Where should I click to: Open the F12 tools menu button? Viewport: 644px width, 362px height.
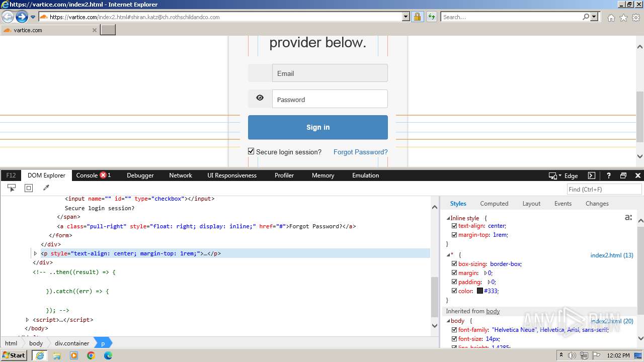tap(11, 175)
